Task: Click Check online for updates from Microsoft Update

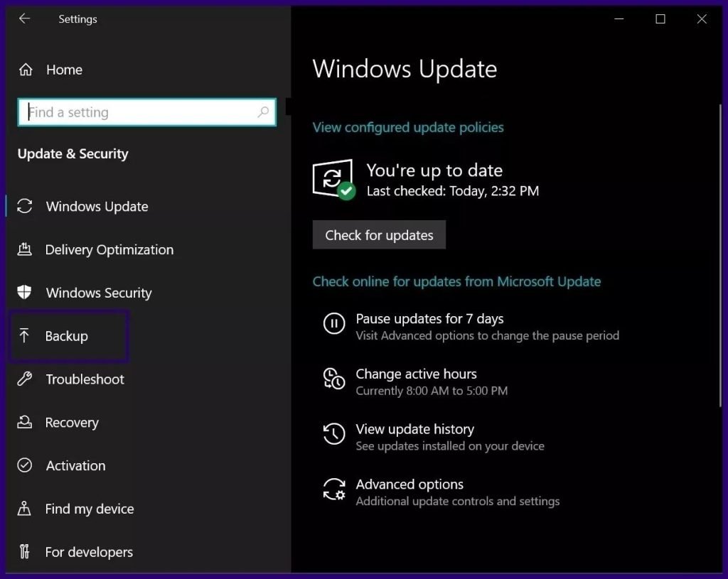Action: [x=456, y=281]
